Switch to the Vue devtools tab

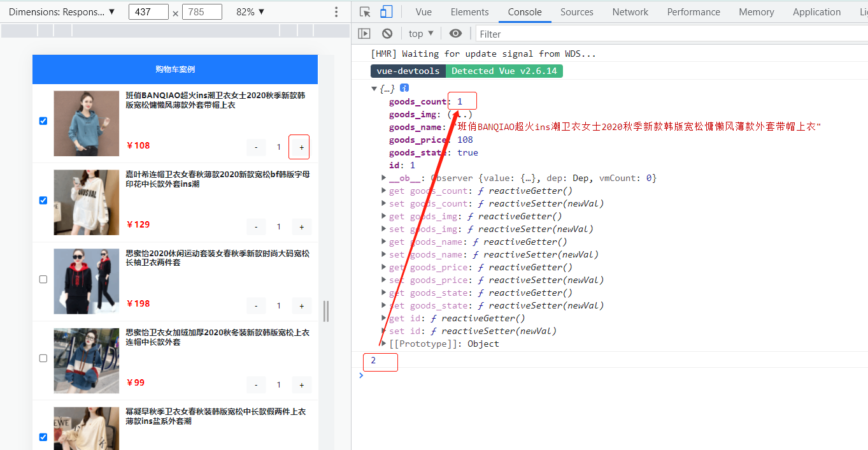pos(423,12)
